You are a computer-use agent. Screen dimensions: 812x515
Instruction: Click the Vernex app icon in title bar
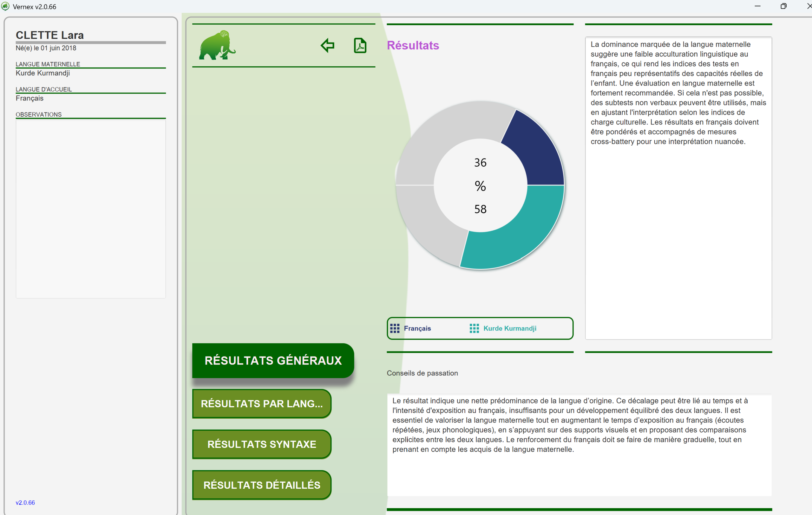[5, 6]
